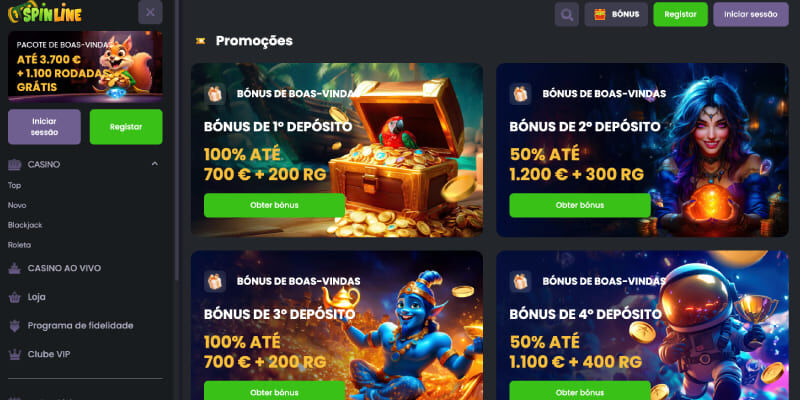800x400 pixels.
Task: Select Top in the Casino submenu
Action: point(14,185)
